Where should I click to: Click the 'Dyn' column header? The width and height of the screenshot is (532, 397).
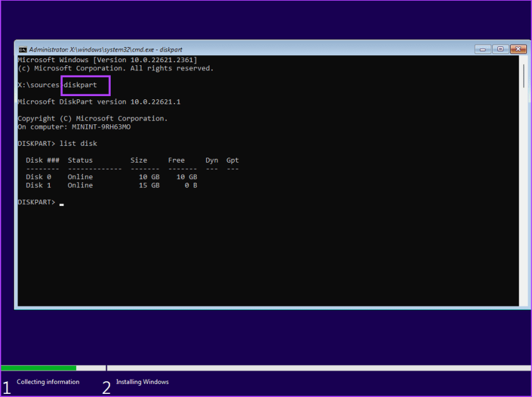click(x=212, y=160)
